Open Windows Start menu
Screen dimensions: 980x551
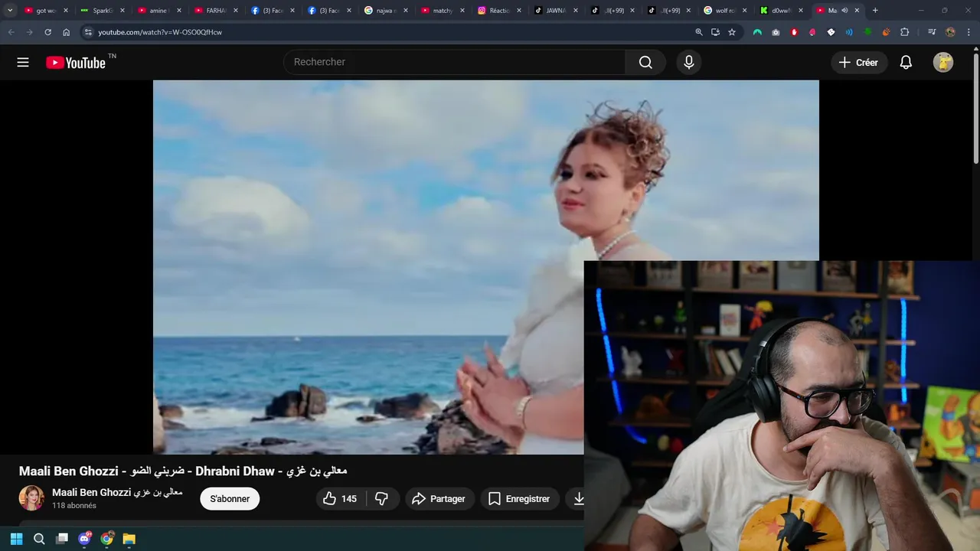(16, 539)
